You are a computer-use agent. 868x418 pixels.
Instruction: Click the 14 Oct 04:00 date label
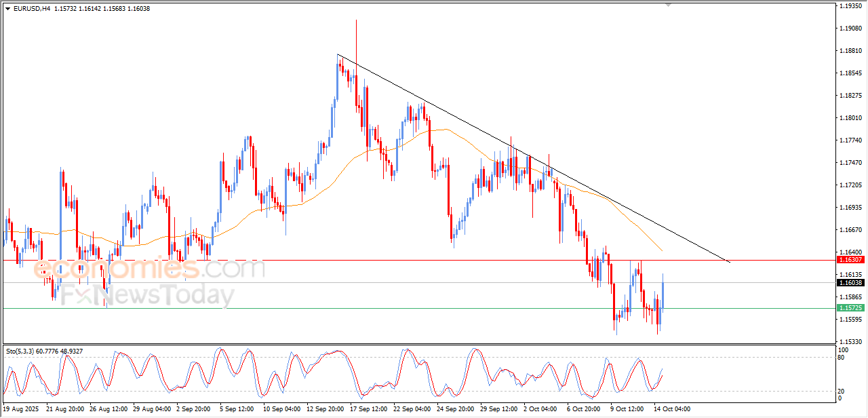pyautogui.click(x=671, y=409)
